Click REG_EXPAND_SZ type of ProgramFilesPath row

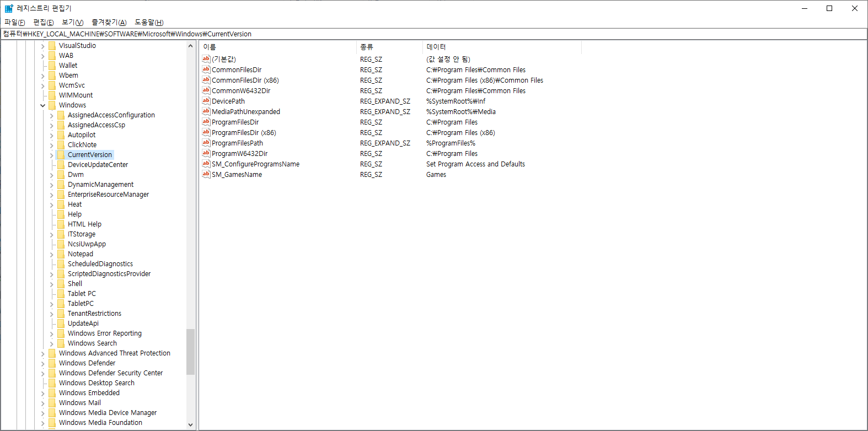coord(385,143)
